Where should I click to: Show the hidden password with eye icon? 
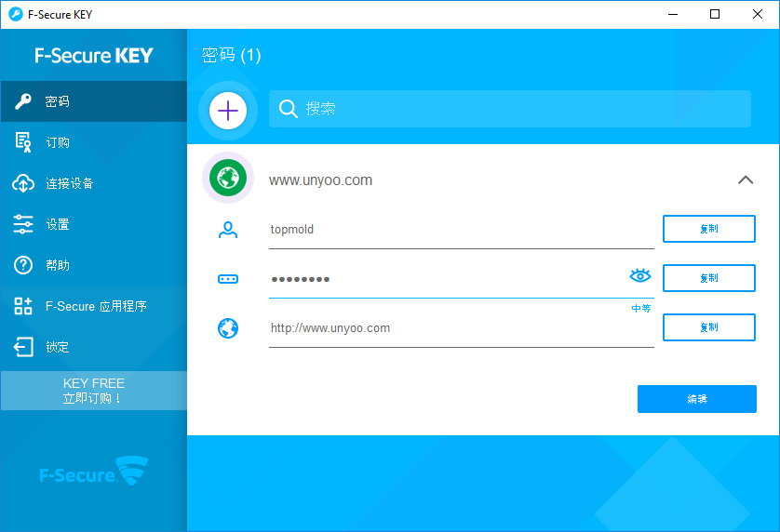(640, 275)
